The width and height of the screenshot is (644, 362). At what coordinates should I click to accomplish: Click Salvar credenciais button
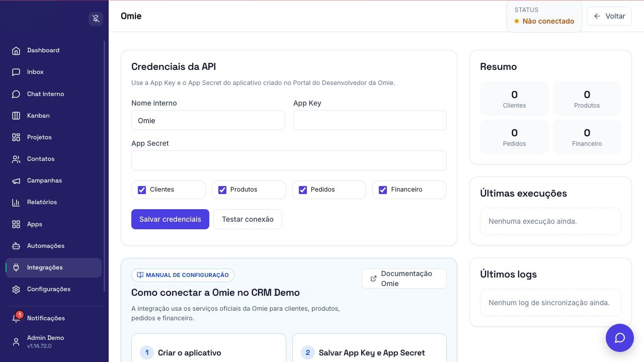170,219
